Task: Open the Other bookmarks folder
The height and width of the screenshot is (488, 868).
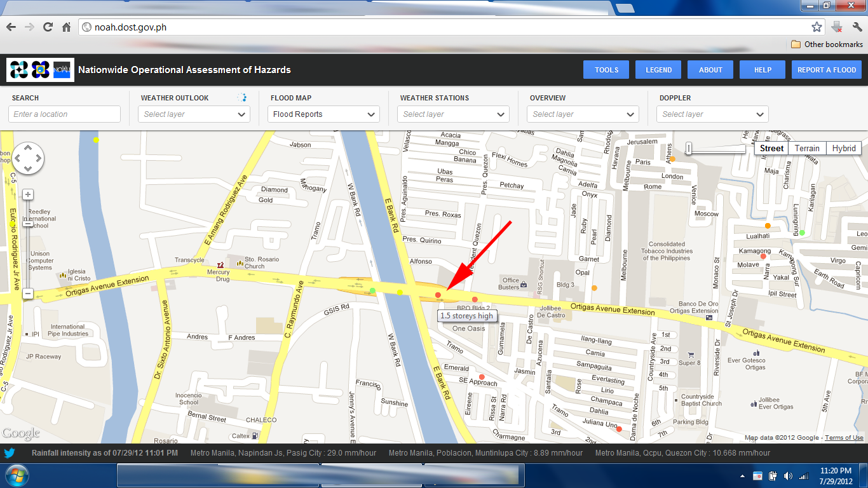Action: (827, 44)
